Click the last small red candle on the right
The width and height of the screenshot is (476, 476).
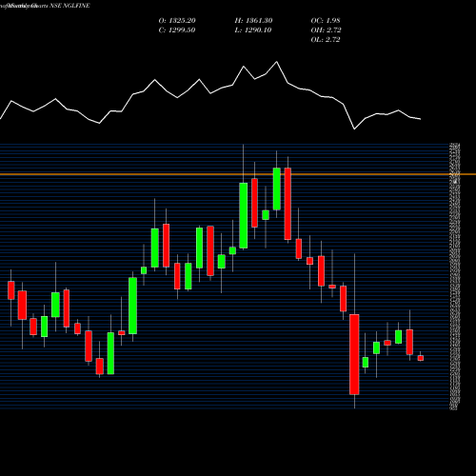tap(421, 358)
